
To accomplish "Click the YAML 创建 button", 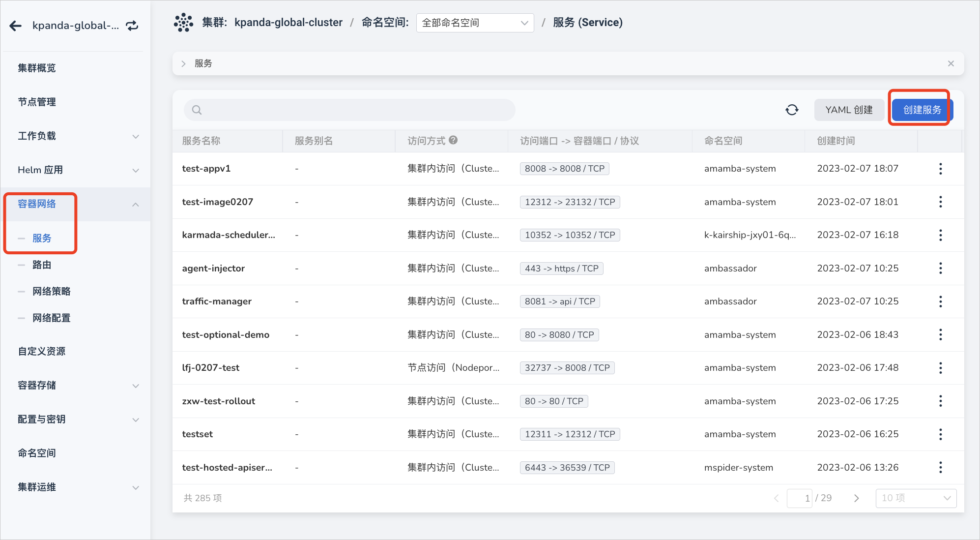I will coord(849,110).
